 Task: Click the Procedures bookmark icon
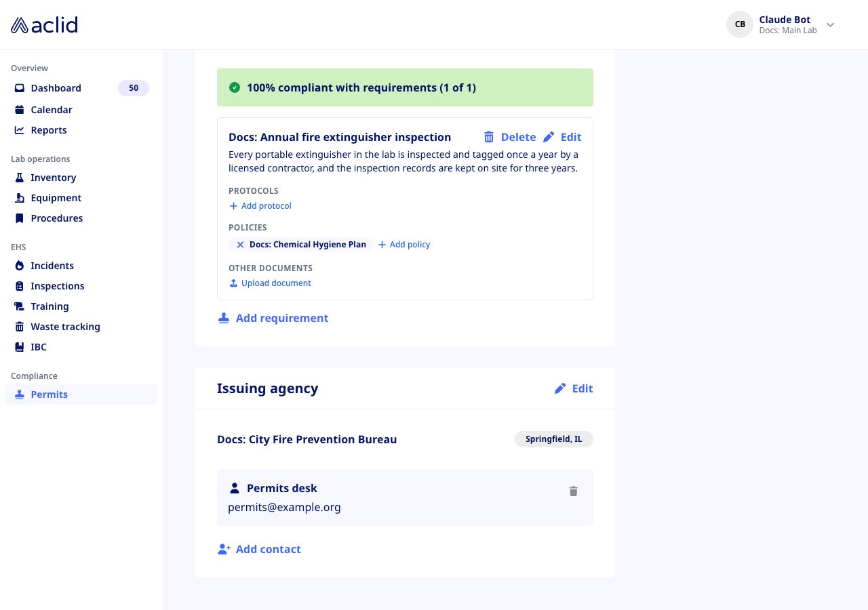pyautogui.click(x=20, y=218)
